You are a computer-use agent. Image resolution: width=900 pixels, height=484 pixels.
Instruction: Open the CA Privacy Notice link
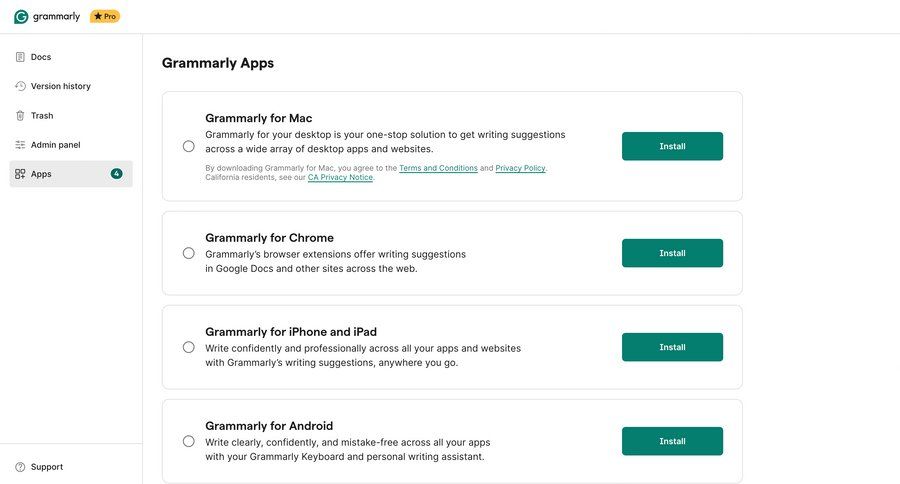(x=340, y=177)
